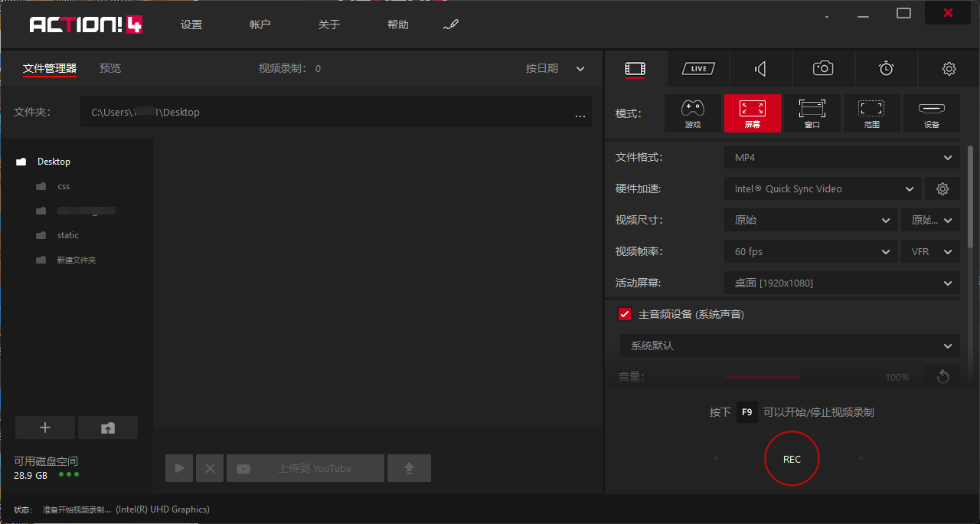Select the 游戏 game recording mode

692,113
